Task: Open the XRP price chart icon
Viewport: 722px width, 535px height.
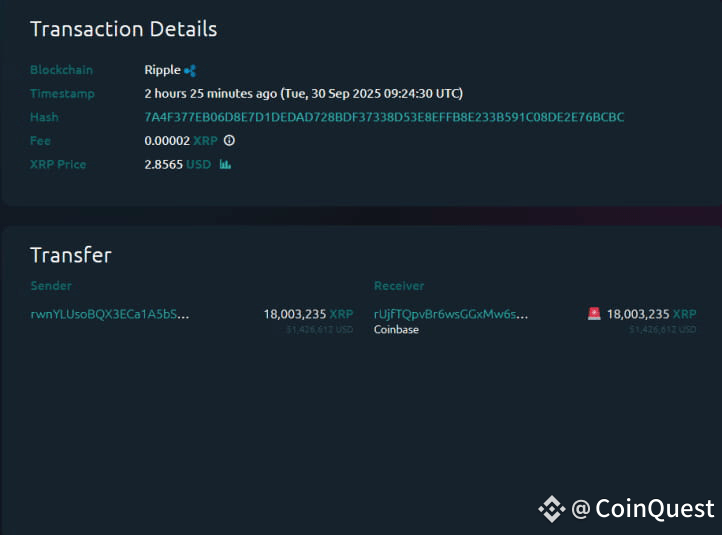Action: 225,165
